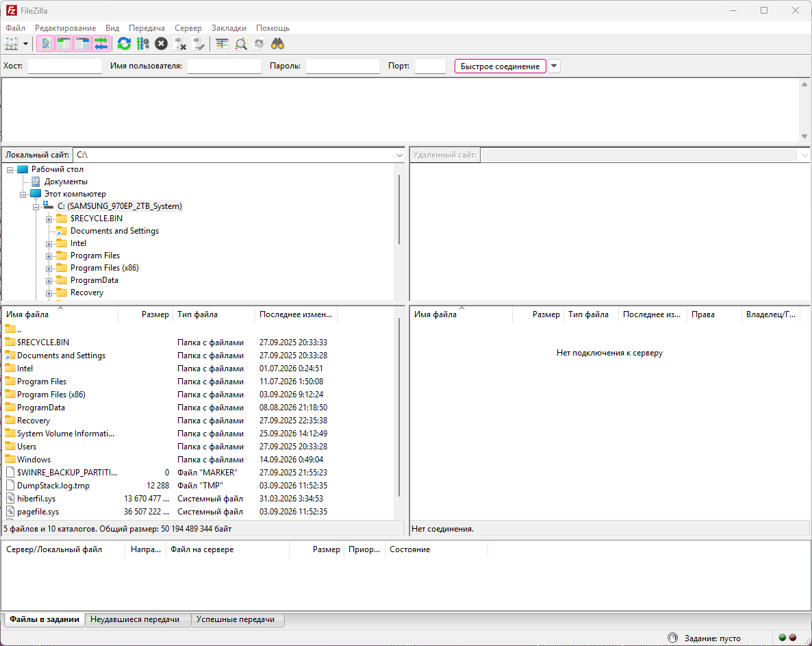Viewport: 812px width, 646px height.
Task: Click the Быстрое соединение button
Action: click(500, 66)
